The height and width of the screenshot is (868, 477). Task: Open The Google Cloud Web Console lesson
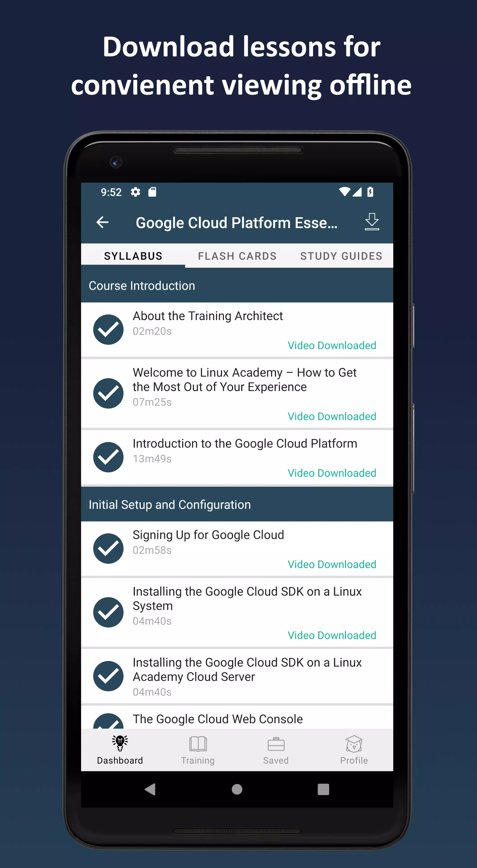pos(237,717)
